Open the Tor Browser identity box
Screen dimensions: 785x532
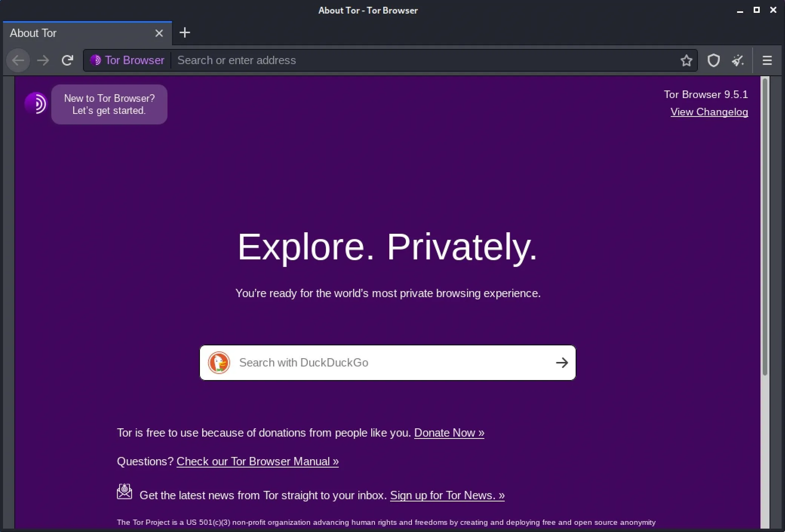[x=128, y=60]
